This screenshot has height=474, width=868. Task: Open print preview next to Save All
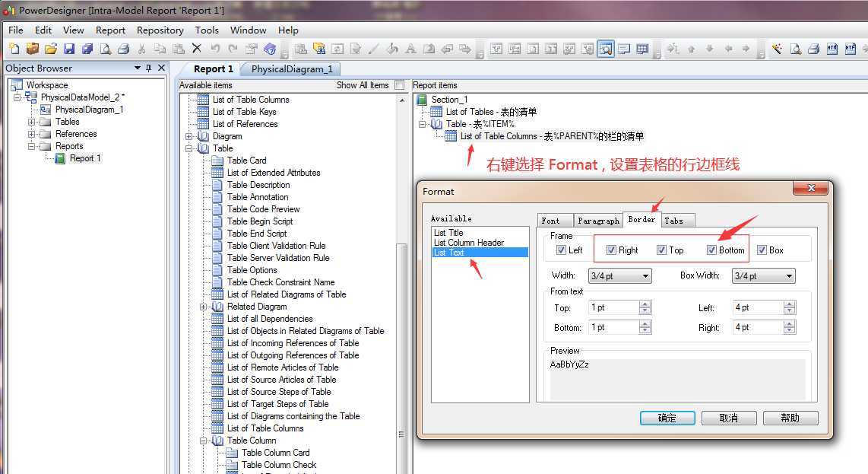click(x=105, y=49)
